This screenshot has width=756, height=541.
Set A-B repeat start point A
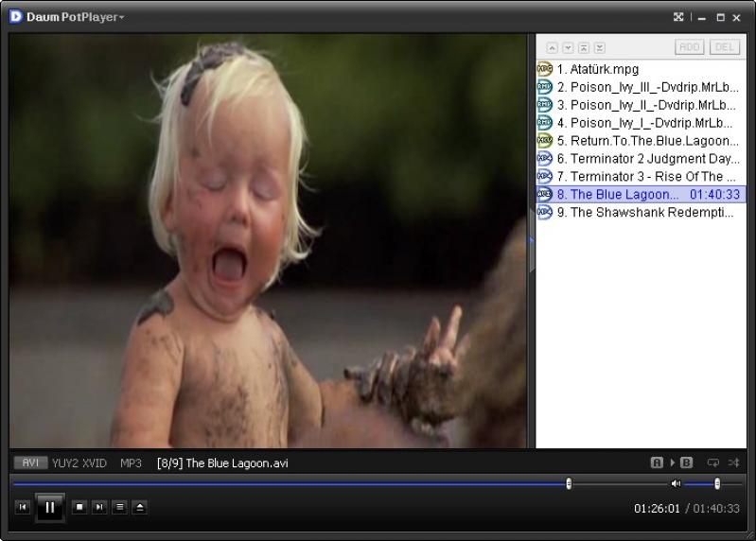coord(657,462)
